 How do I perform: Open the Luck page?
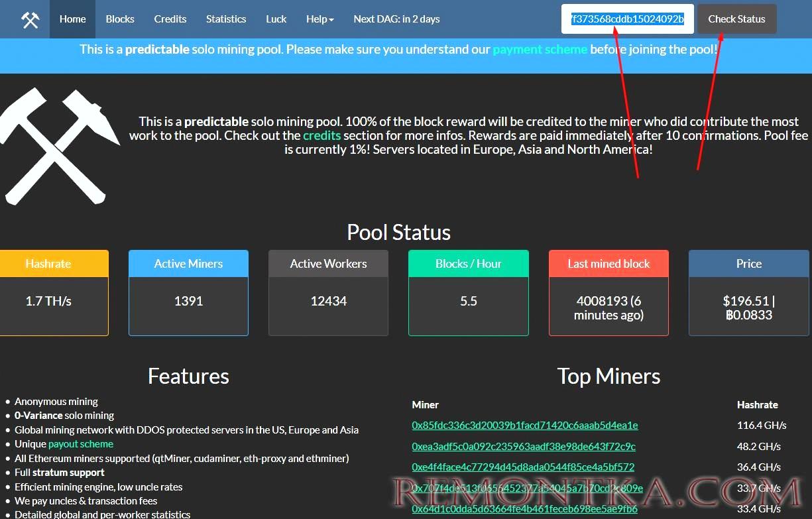click(276, 19)
